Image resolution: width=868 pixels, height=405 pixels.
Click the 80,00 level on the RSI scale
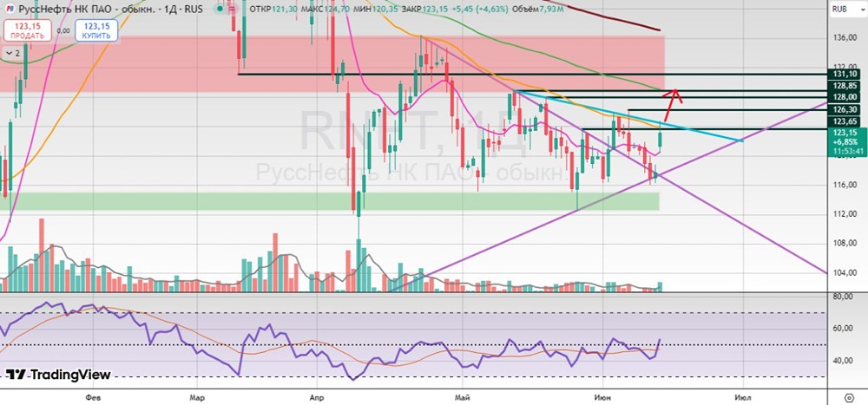coord(844,297)
